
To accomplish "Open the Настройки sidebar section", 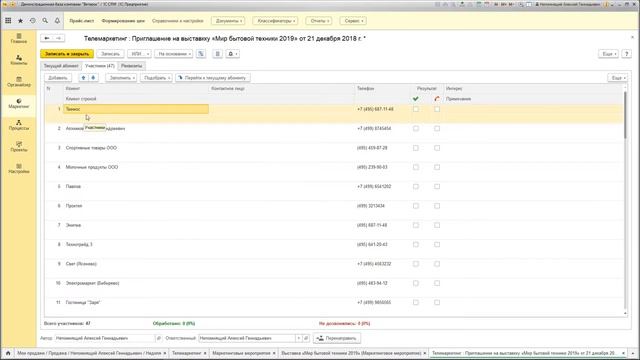I will [19, 168].
